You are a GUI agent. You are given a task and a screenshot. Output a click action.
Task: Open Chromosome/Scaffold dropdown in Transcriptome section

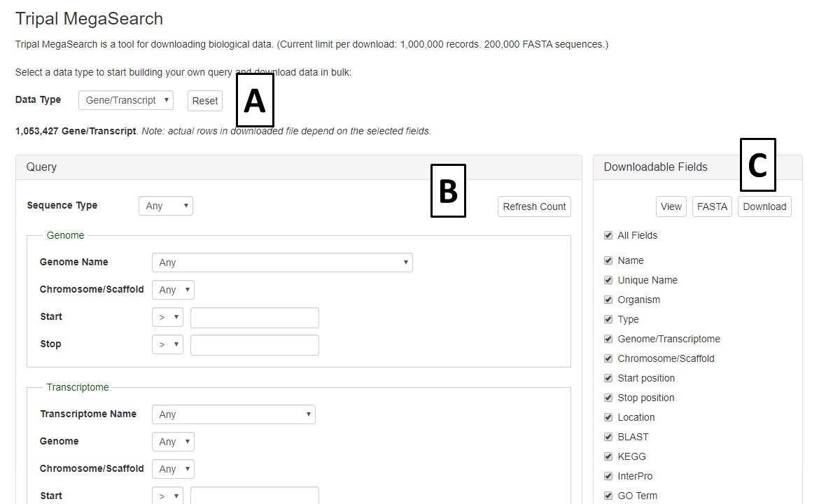pos(173,468)
